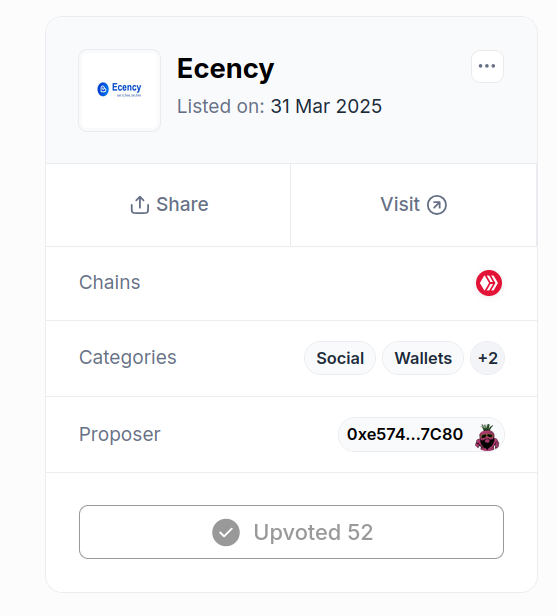Click the Chains row label

110,282
